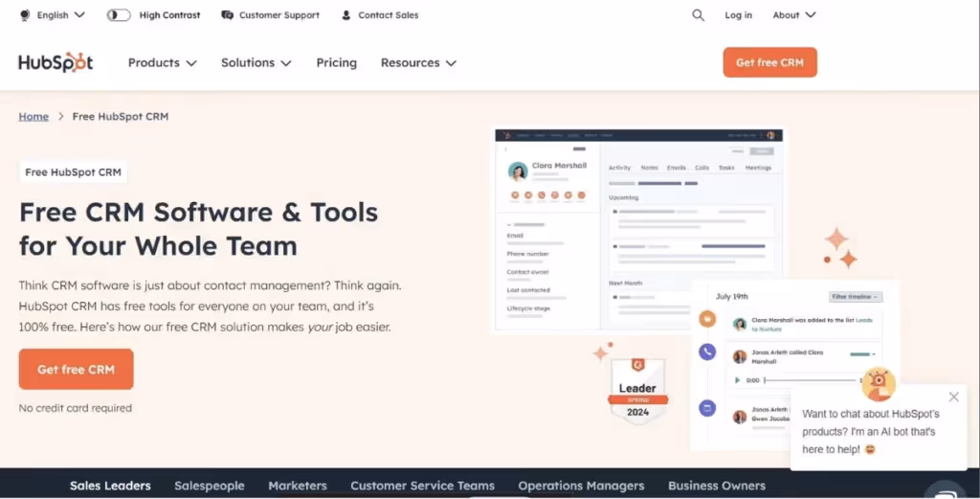The image size is (980, 499).
Task: Close the chatbot popup
Action: pos(953,397)
